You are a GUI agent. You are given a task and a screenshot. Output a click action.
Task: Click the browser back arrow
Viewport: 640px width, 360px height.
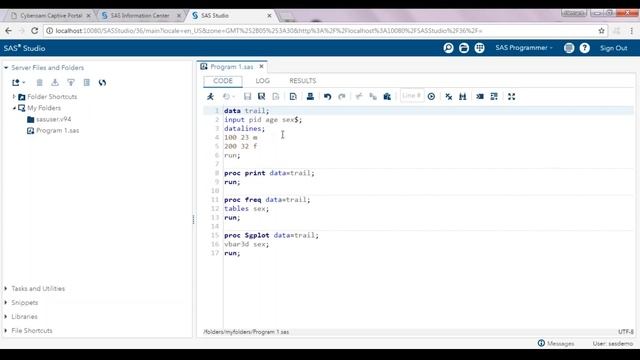point(9,31)
